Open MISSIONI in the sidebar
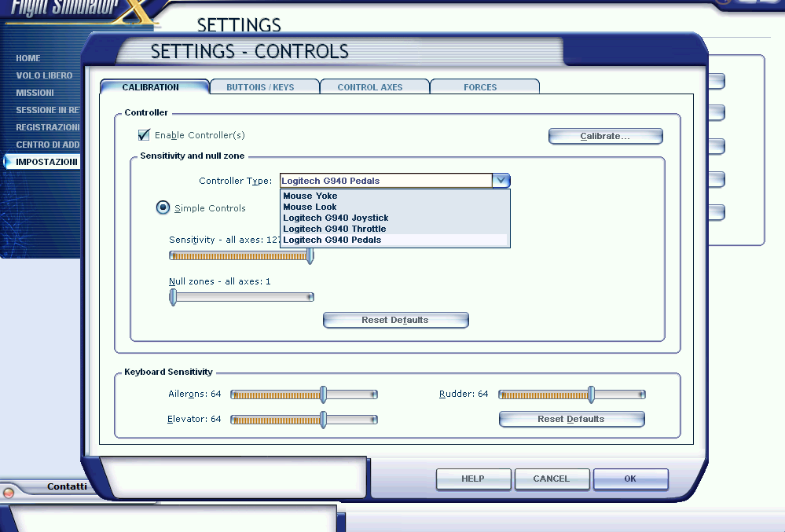This screenshot has width=785, height=532. click(x=35, y=93)
